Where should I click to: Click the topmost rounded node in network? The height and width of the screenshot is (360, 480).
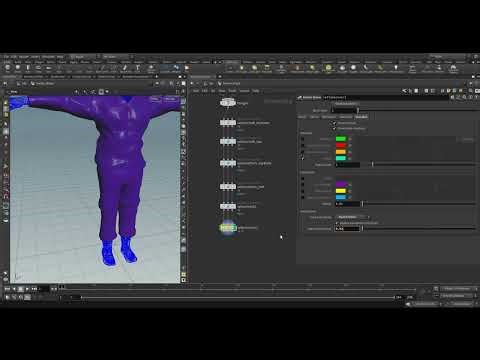pyautogui.click(x=228, y=102)
